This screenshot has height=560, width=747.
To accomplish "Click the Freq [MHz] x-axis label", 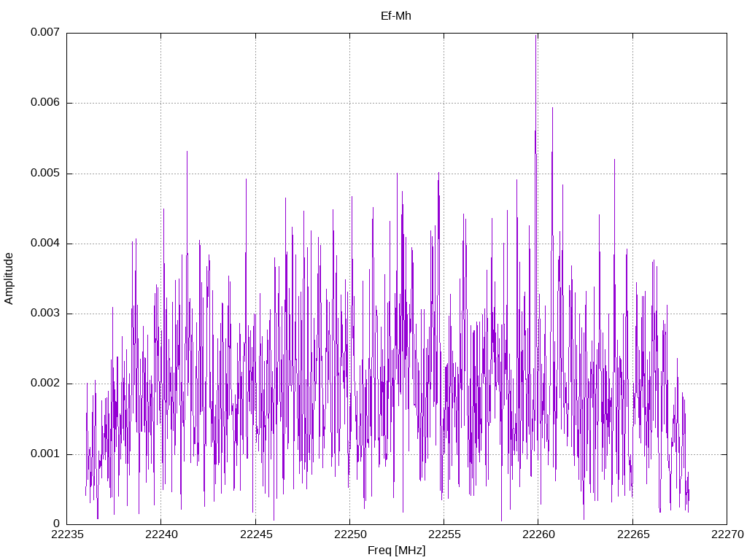I will 396,551.
